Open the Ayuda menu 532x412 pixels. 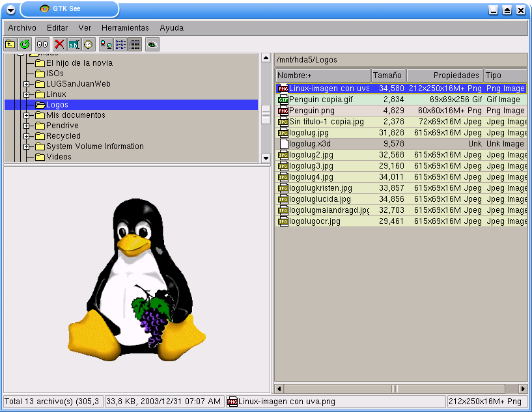[x=172, y=28]
